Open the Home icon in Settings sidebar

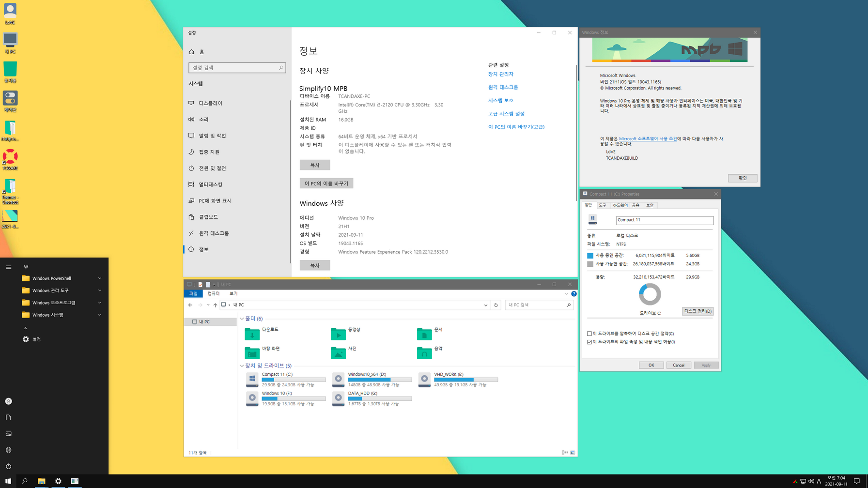pos(192,52)
